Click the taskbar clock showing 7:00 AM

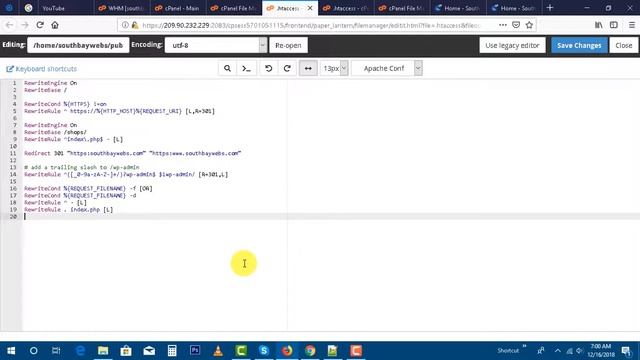(601, 351)
